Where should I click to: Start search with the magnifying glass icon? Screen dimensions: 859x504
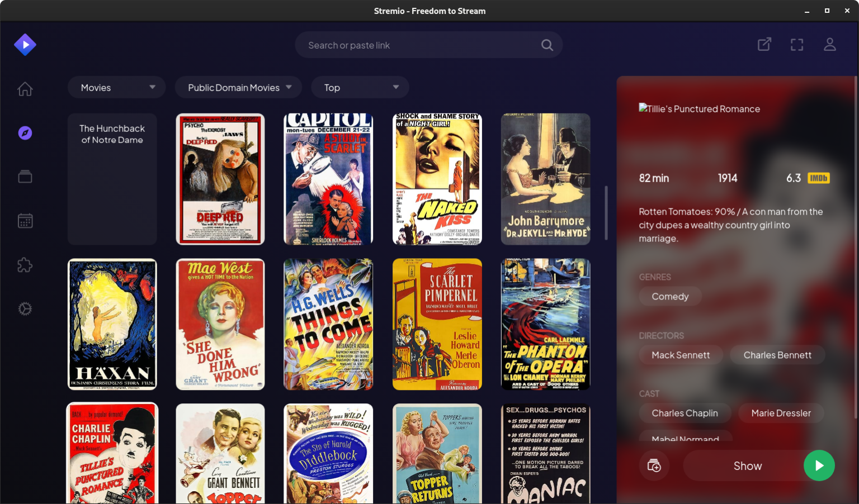[546, 45]
